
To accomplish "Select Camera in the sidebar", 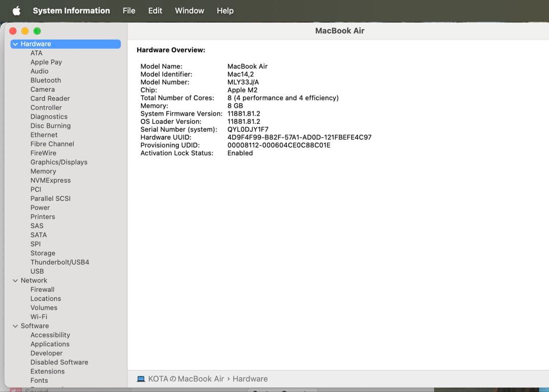I will (x=43, y=89).
